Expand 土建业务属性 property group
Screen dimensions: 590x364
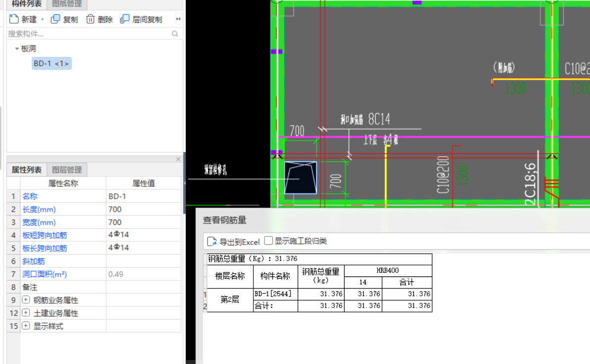pyautogui.click(x=26, y=313)
